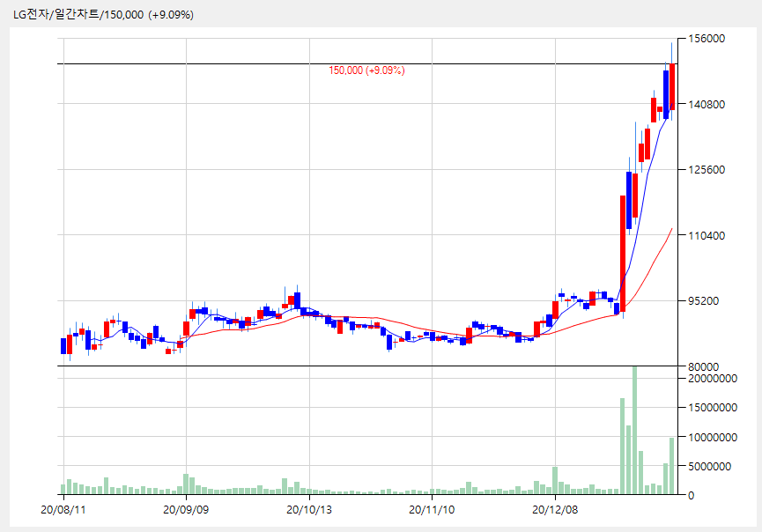Viewport: 762px width, 532px height.
Task: Click the 20000000 volume axis label
Action: pyautogui.click(x=713, y=378)
